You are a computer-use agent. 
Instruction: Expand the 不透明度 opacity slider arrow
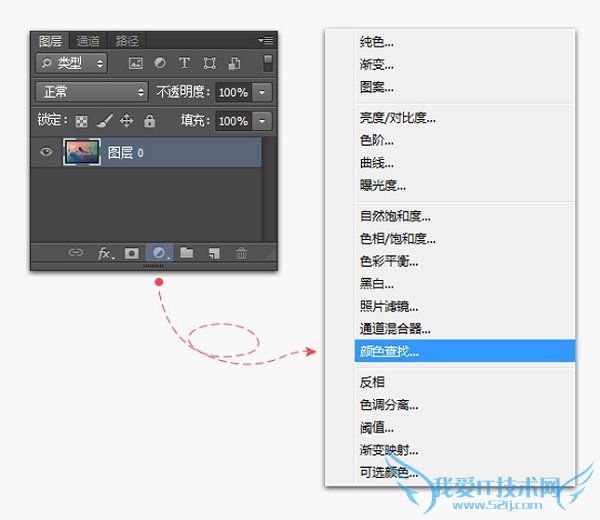(x=262, y=92)
